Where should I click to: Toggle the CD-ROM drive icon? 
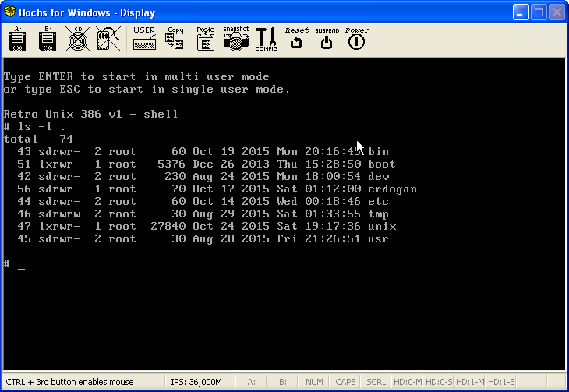click(76, 39)
